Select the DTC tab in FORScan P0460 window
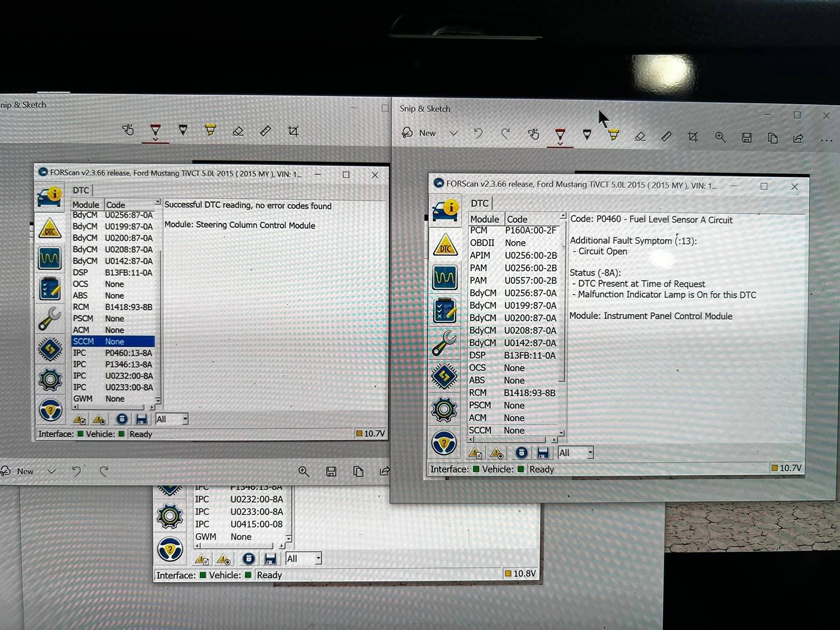Screen dimensions: 840x630 (480, 204)
